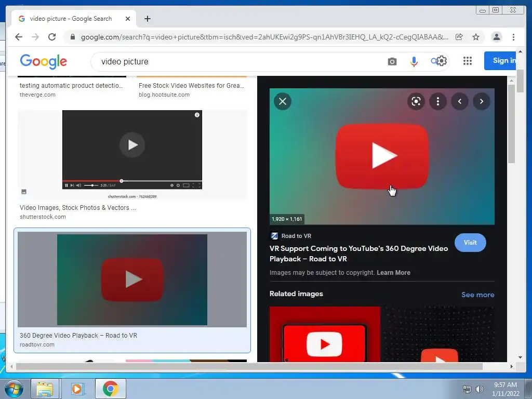Click the horizontal scrollbar right arrow

[x=512, y=366]
